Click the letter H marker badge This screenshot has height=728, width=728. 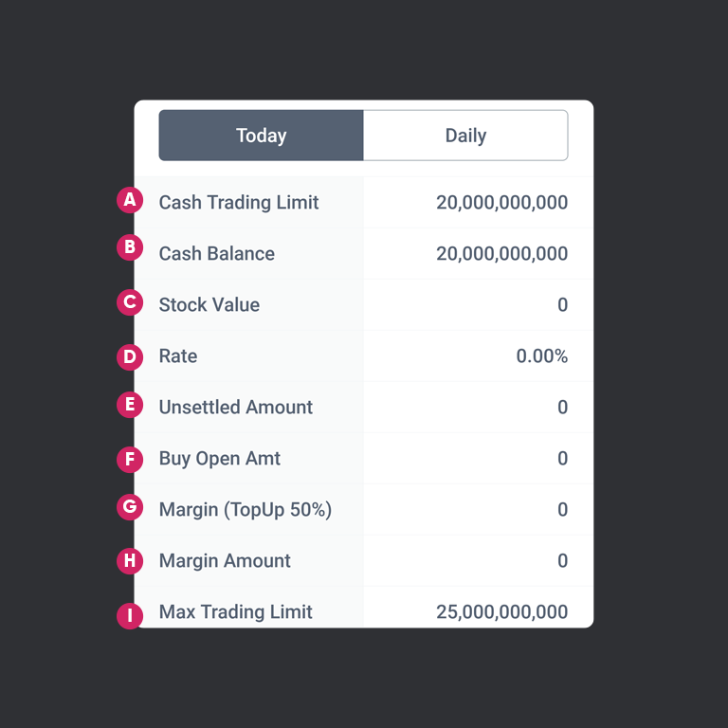click(129, 561)
